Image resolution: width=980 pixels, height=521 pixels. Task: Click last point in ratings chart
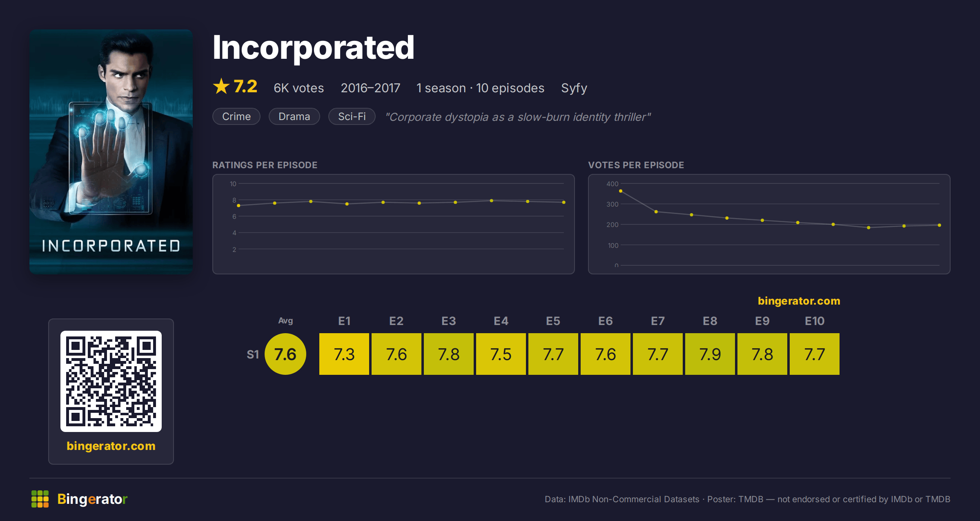click(564, 202)
